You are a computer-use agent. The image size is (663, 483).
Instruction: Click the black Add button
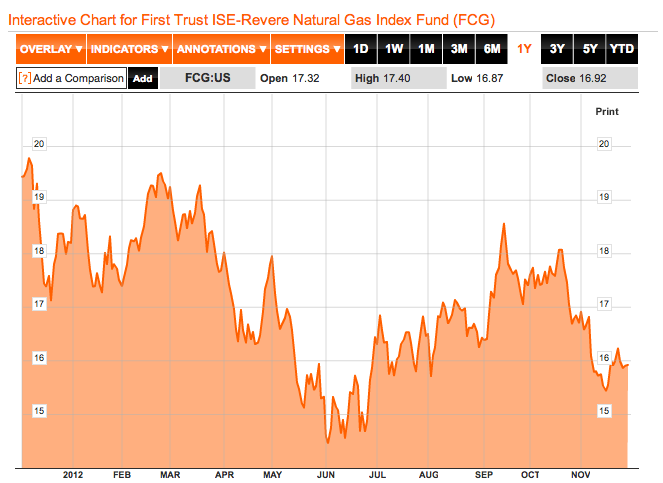[143, 78]
